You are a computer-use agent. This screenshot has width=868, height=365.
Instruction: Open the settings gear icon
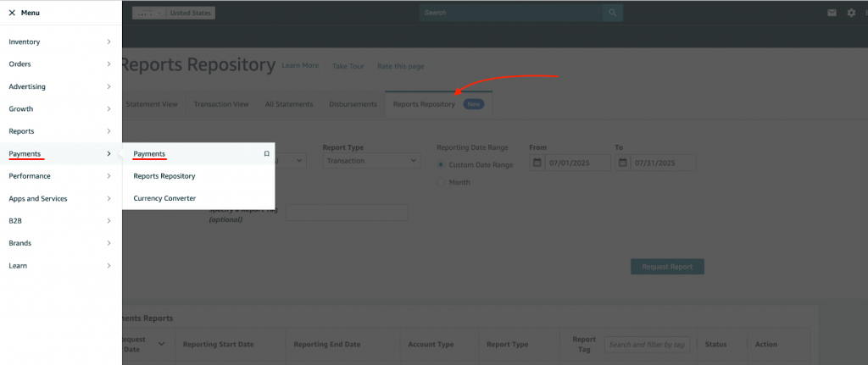point(851,13)
